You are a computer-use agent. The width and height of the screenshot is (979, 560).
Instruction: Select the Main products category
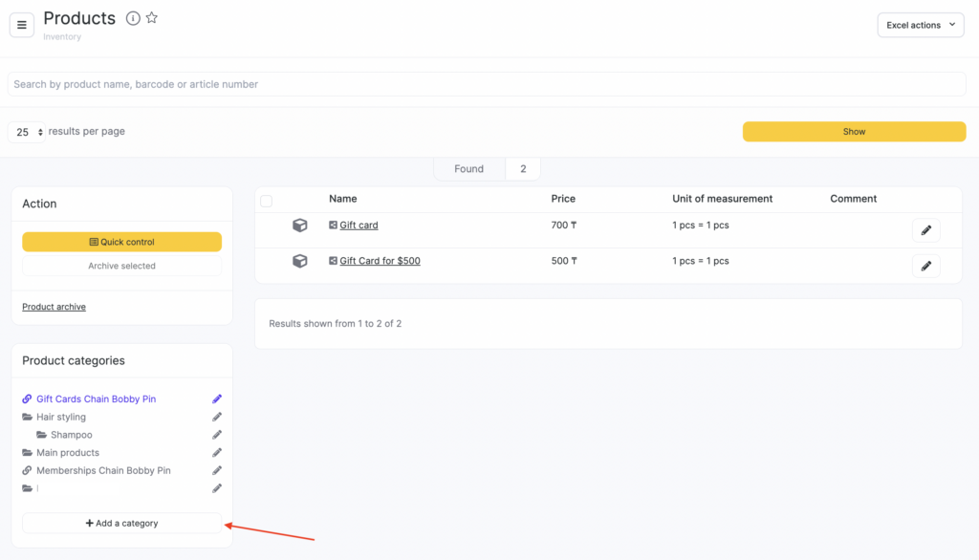click(x=67, y=453)
